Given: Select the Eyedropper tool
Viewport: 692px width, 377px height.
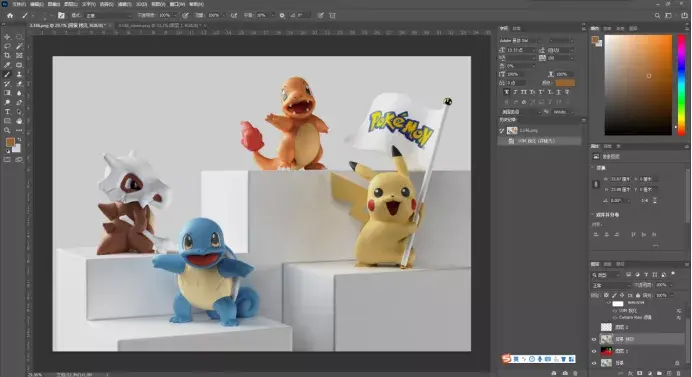Looking at the screenshot, I should (7, 65).
